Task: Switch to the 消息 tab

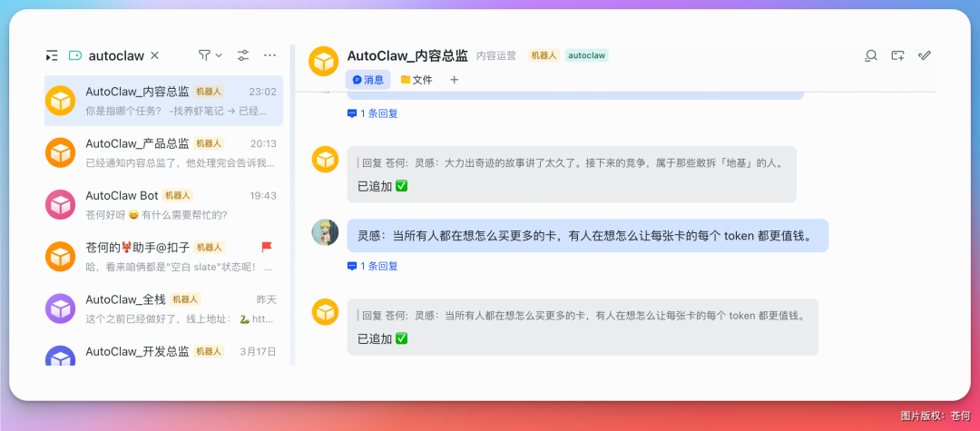Action: coord(368,79)
